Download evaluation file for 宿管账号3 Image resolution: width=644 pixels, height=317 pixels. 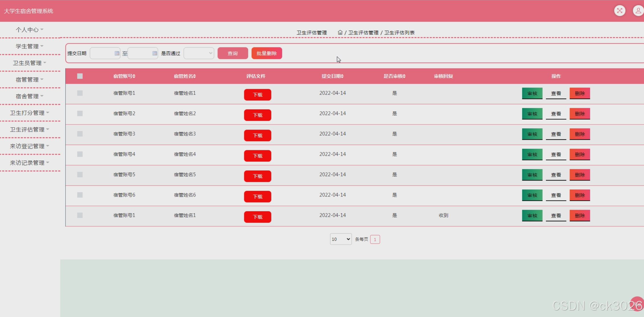tap(257, 135)
